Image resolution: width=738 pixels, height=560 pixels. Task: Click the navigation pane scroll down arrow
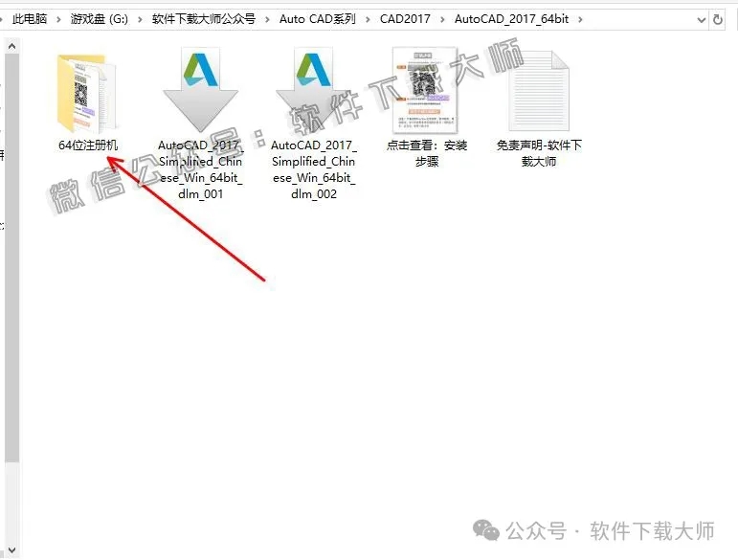click(x=11, y=549)
